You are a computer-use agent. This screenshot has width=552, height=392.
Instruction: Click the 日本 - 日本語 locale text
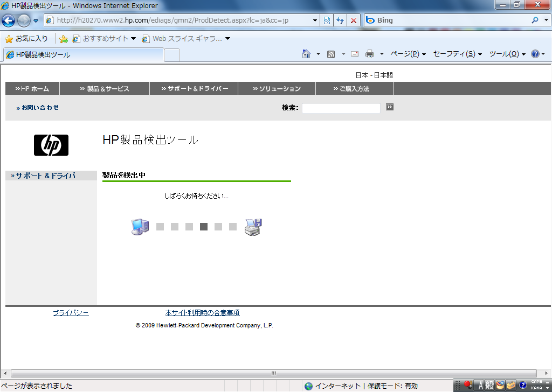[x=374, y=75]
